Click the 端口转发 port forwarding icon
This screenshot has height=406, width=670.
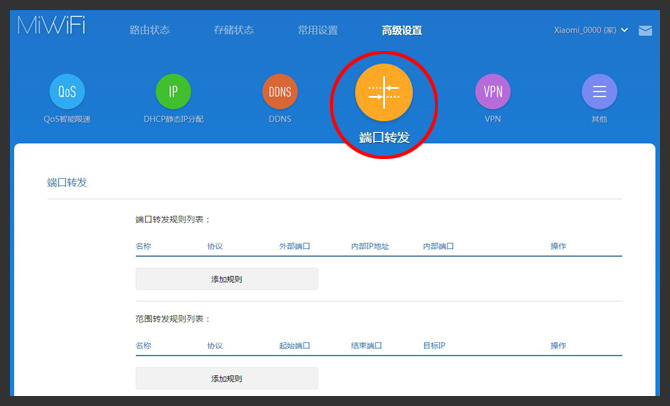tap(383, 92)
